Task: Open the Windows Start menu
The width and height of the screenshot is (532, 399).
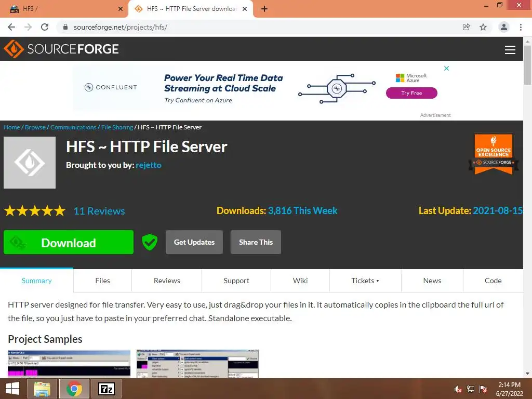Action: [12, 389]
